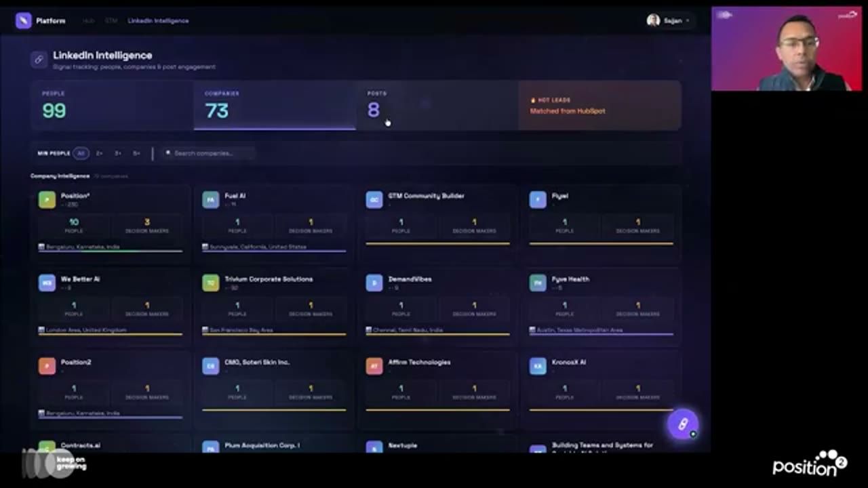Click San Francisco Bay Area location text
Image resolution: width=868 pixels, height=488 pixels.
(x=241, y=330)
